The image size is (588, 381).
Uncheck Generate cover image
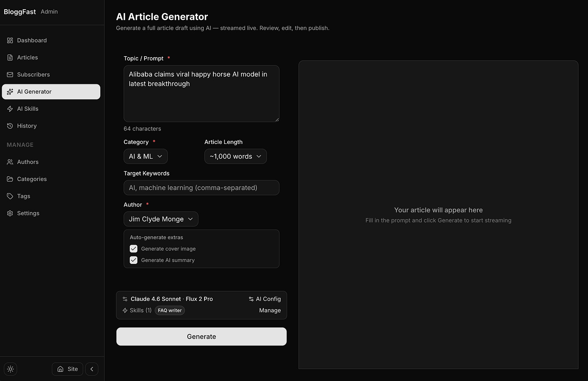click(x=133, y=248)
